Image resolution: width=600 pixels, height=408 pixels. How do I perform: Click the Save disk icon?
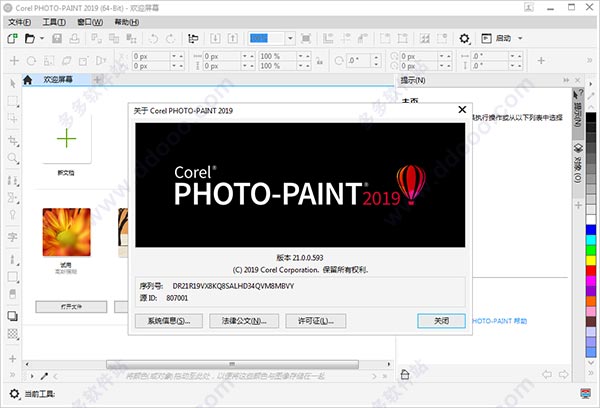57,38
